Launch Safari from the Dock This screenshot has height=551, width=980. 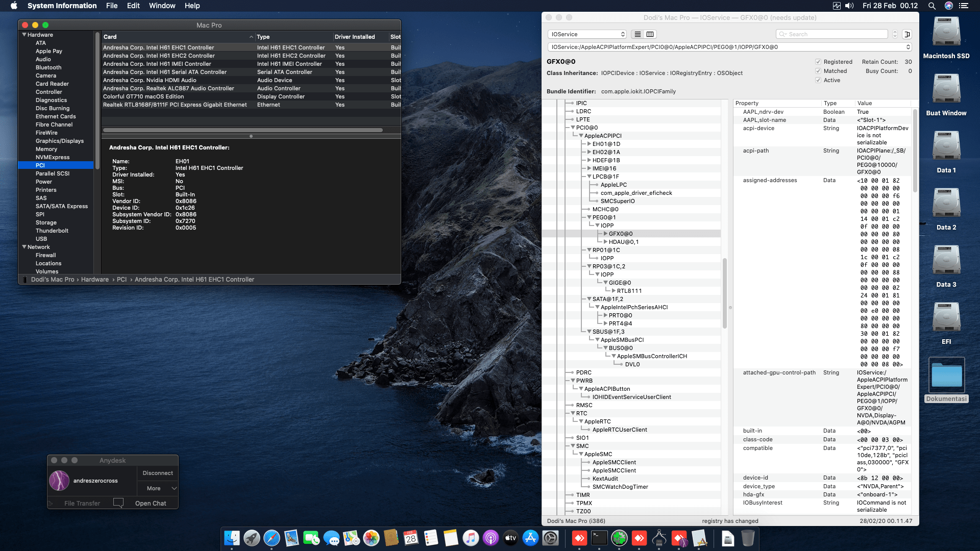(x=272, y=538)
